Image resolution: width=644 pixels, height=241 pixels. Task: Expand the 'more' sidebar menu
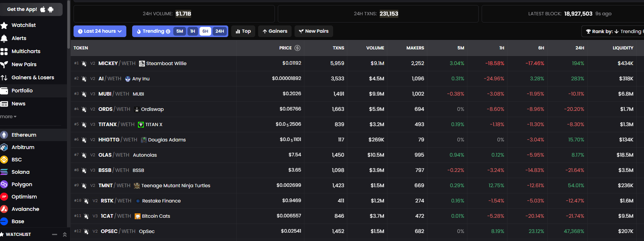point(8,117)
